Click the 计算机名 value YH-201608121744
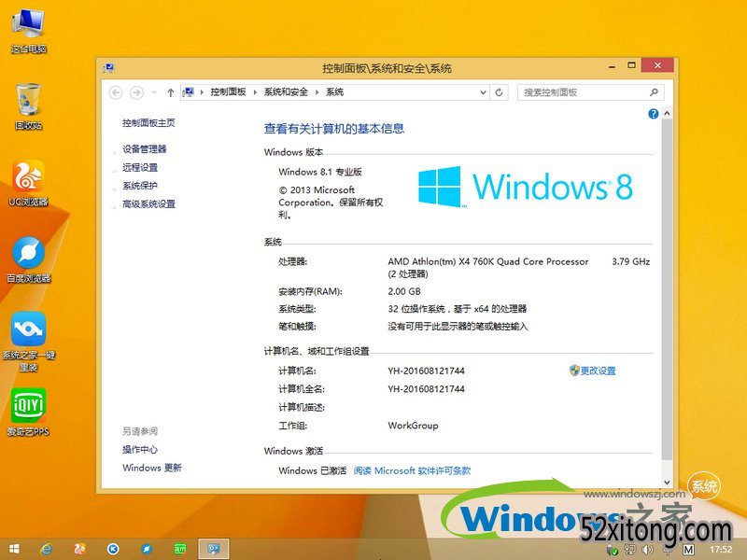 click(427, 371)
